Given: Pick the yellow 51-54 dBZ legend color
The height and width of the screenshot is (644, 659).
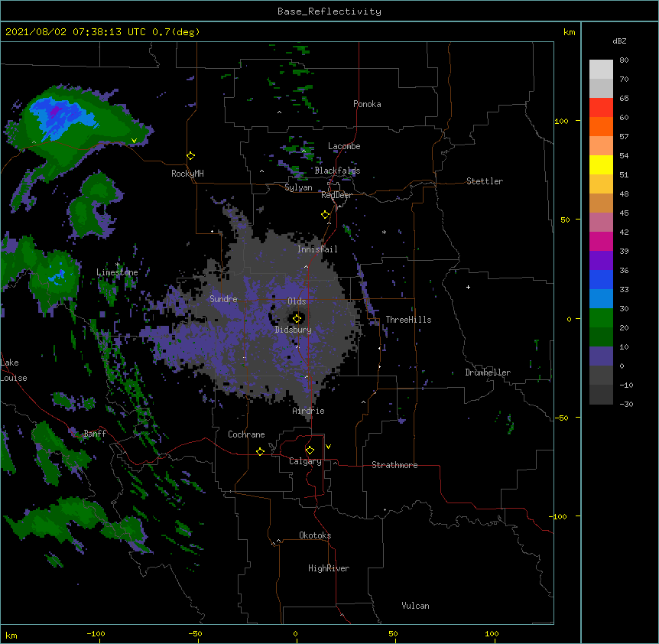Looking at the screenshot, I should [601, 165].
